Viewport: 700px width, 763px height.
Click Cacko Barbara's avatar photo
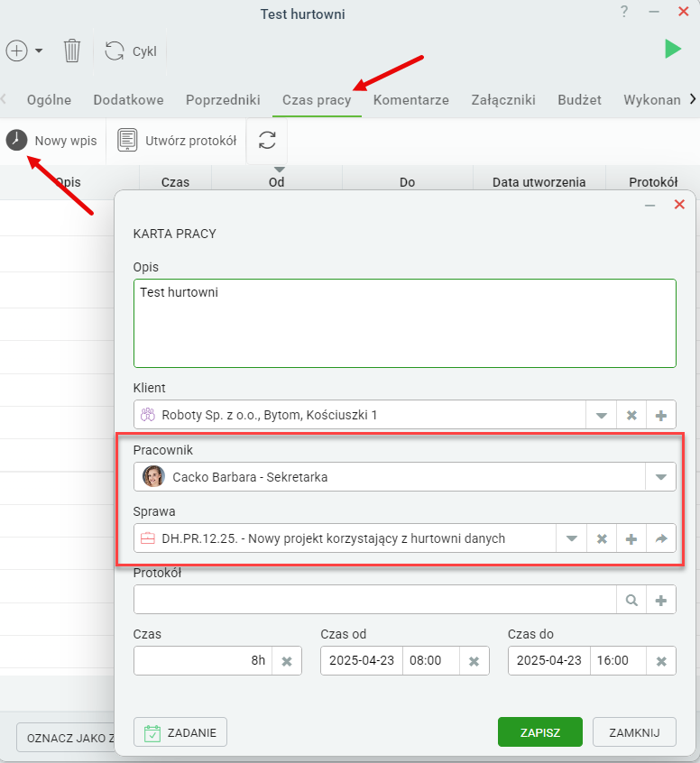coord(153,476)
